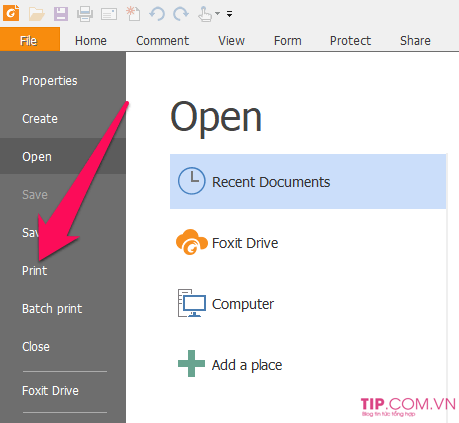The width and height of the screenshot is (459, 423).
Task: Click the green plus Add a place icon
Action: (191, 364)
